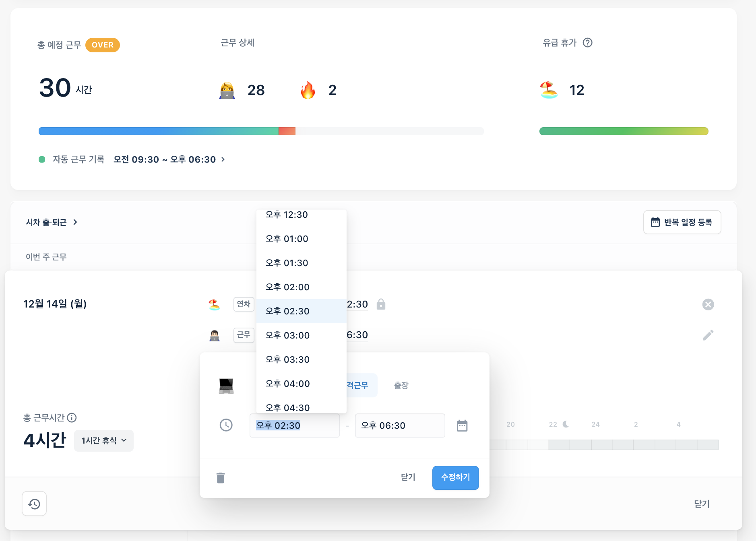Click the green paid leave progress bar

click(624, 131)
